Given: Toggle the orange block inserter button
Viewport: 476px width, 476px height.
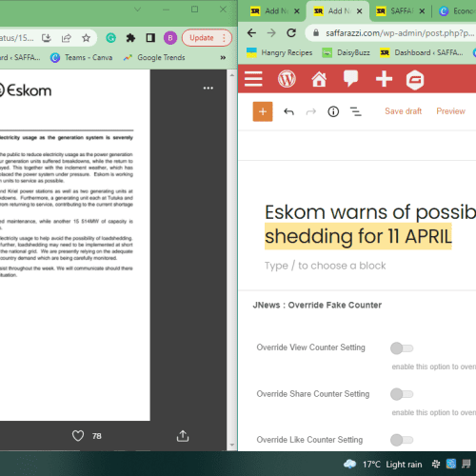Looking at the screenshot, I should coord(263,111).
